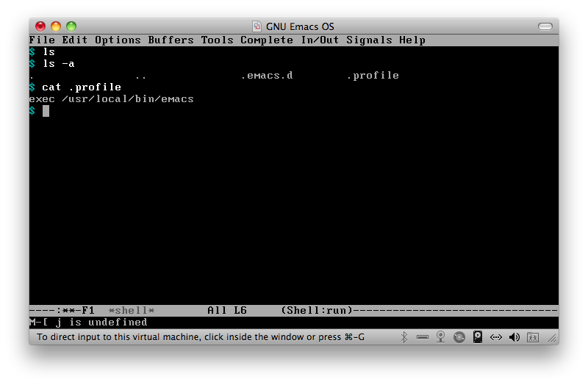This screenshot has width=588, height=385.
Task: Click the hard disk icon in status bar
Action: [x=477, y=337]
